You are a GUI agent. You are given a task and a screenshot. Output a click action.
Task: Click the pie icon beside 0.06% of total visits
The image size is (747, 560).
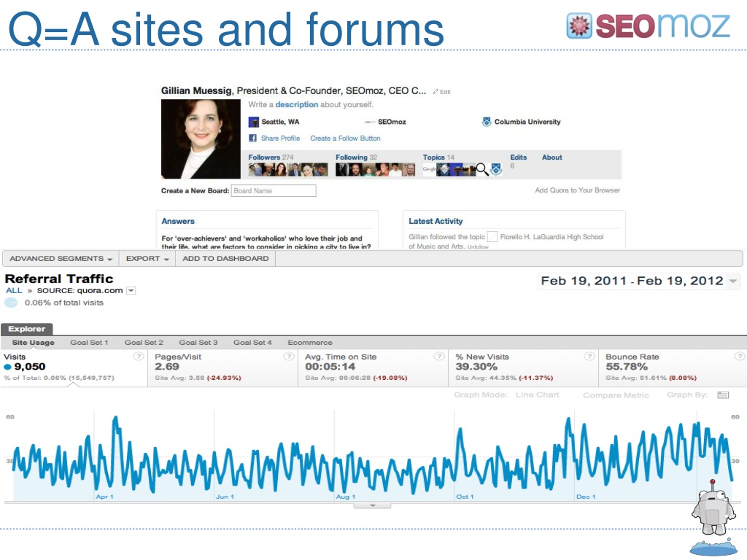(11, 303)
